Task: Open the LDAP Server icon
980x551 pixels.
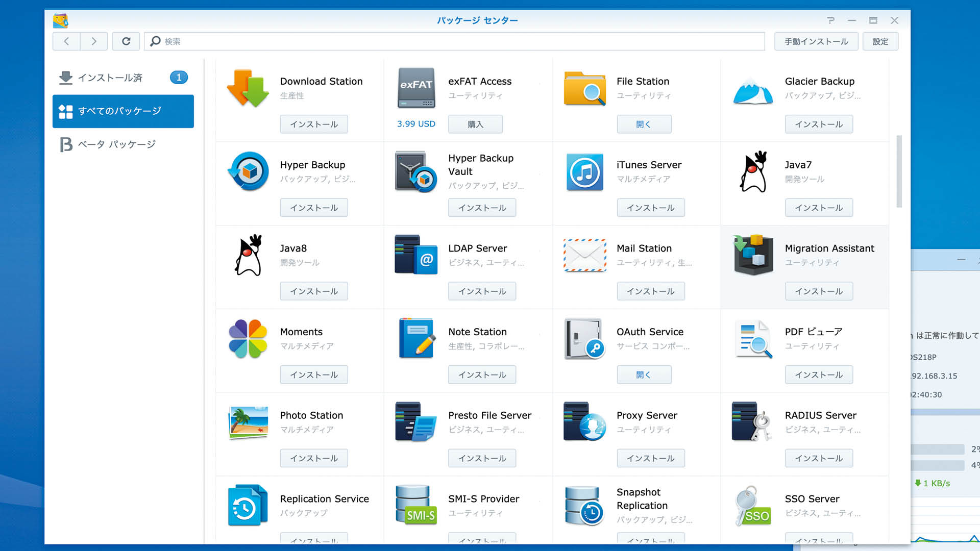Action: coord(416,255)
